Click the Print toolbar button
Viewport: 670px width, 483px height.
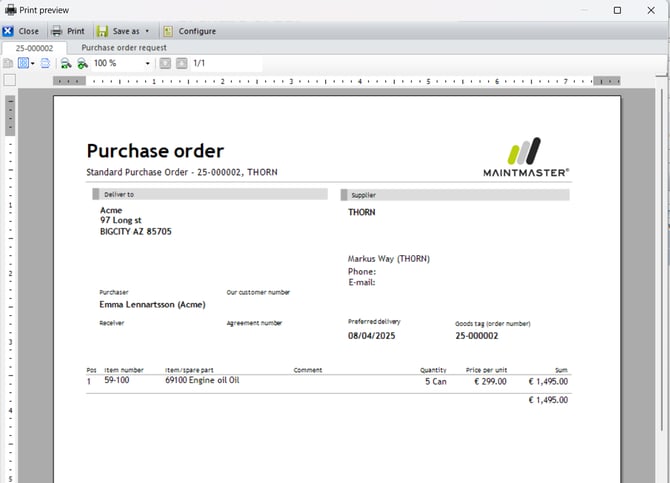[68, 31]
